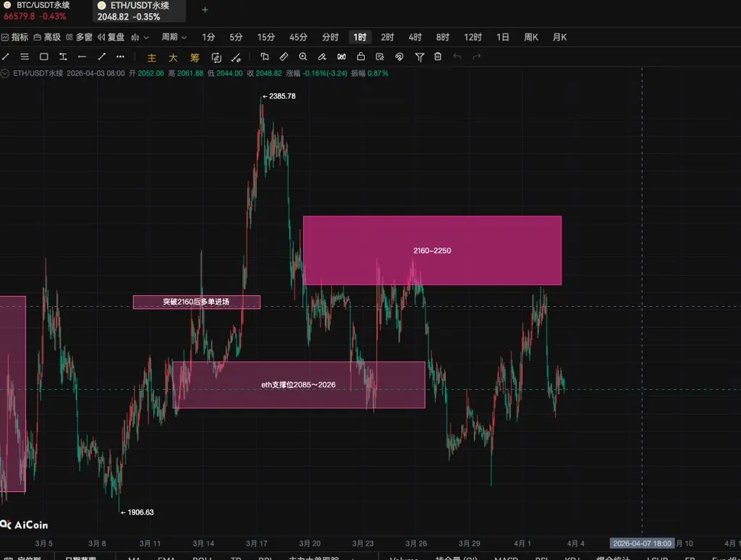Expand the 周期 period dropdown

[174, 37]
